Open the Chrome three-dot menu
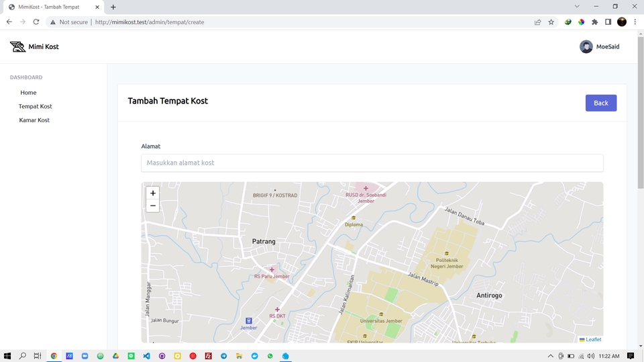644x362 pixels. [x=635, y=22]
